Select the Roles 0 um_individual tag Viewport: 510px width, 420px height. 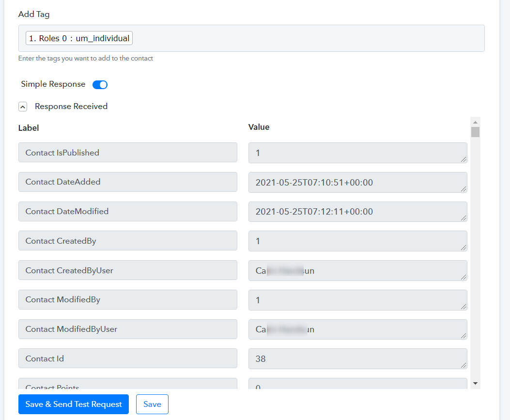(79, 38)
